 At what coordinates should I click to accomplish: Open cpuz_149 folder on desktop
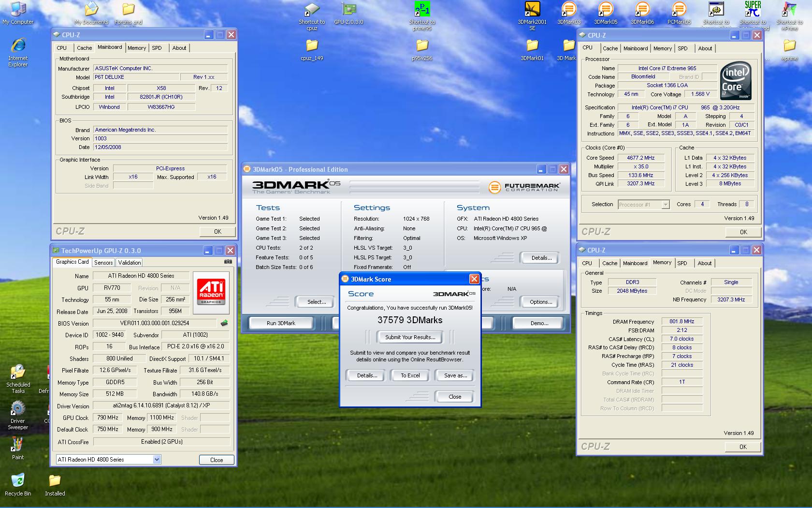pyautogui.click(x=312, y=50)
